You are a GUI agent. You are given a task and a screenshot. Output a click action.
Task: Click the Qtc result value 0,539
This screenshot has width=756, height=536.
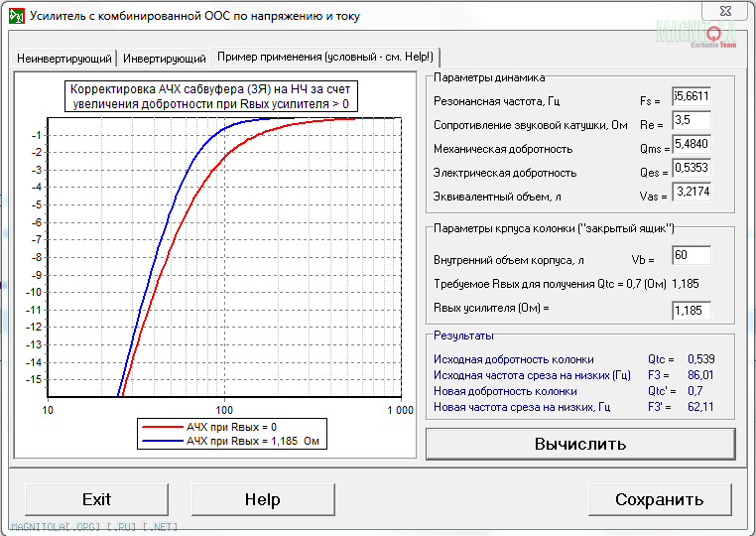pos(701,359)
